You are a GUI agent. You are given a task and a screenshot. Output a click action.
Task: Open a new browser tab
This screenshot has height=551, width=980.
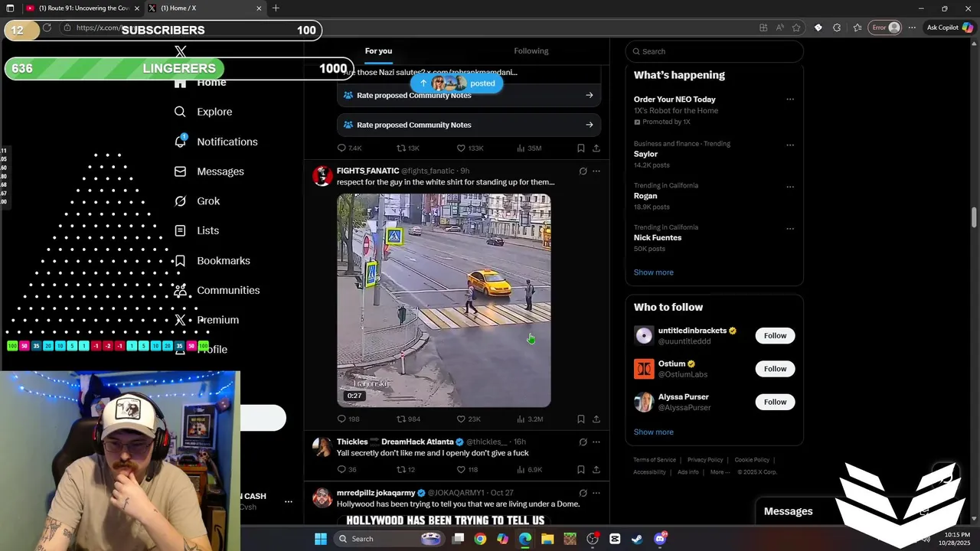click(276, 8)
